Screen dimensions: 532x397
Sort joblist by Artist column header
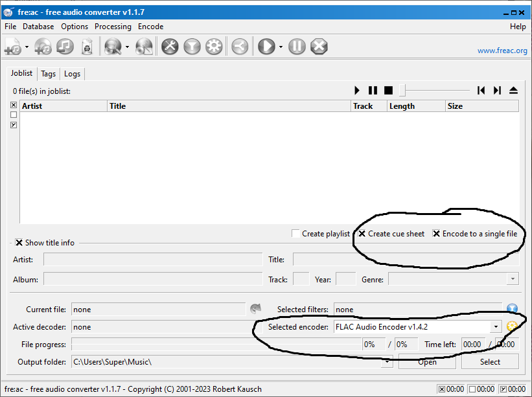click(64, 106)
